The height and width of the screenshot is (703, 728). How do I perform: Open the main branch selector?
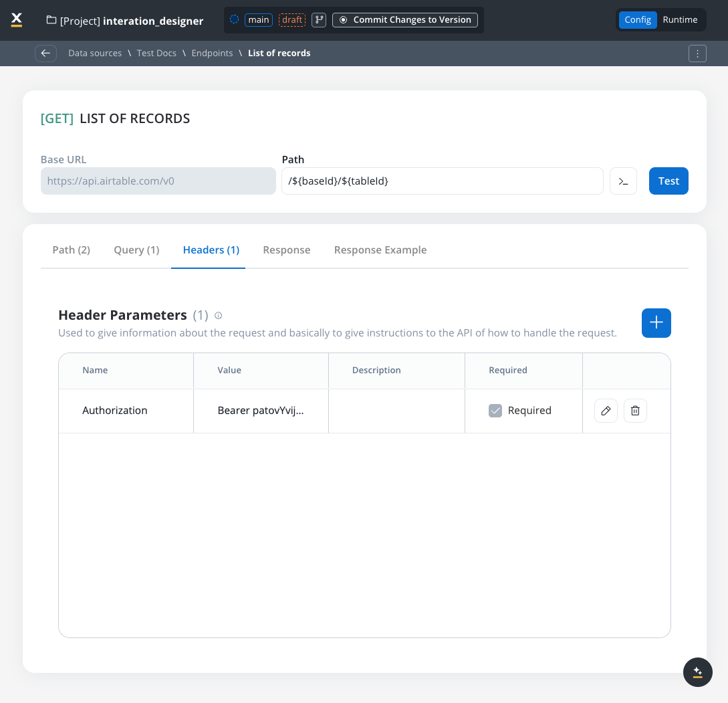[258, 20]
